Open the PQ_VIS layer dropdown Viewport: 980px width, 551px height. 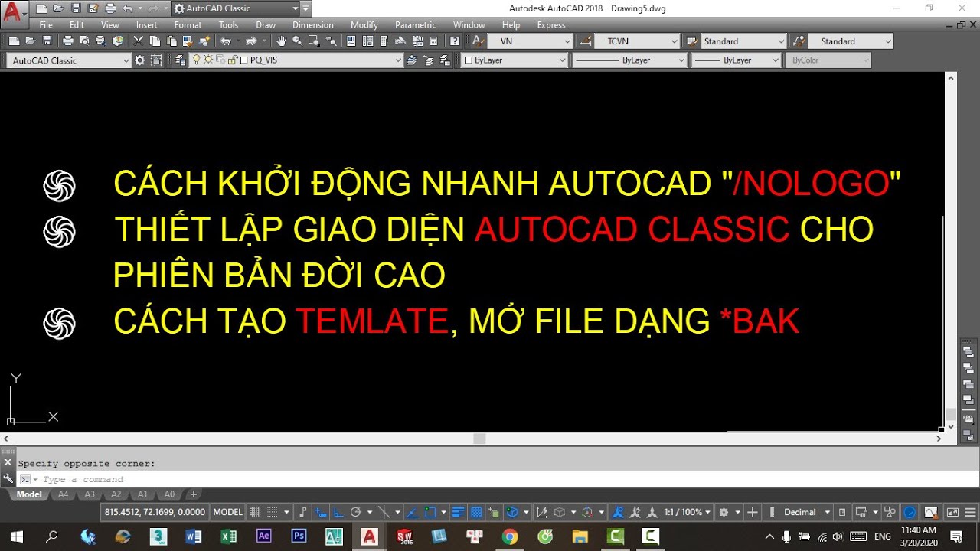click(296, 60)
